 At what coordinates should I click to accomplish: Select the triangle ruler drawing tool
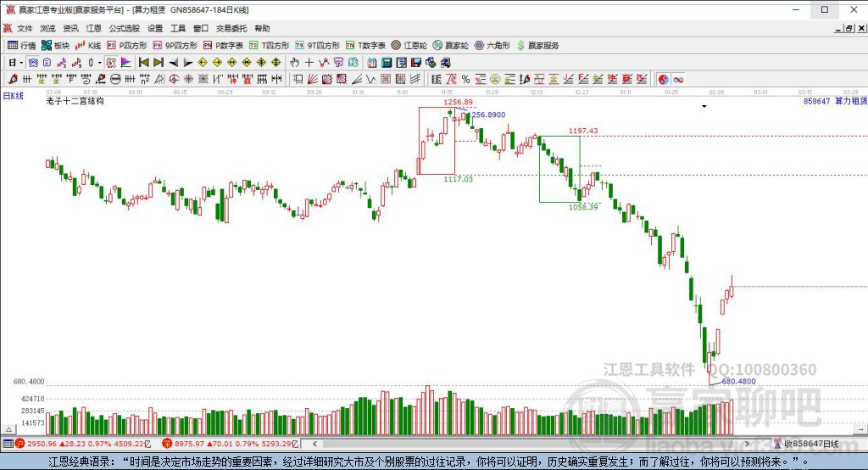[x=159, y=79]
